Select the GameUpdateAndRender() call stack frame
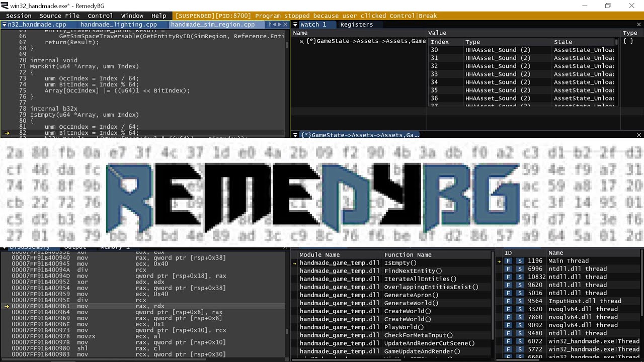The width and height of the screenshot is (644, 362). point(422,351)
